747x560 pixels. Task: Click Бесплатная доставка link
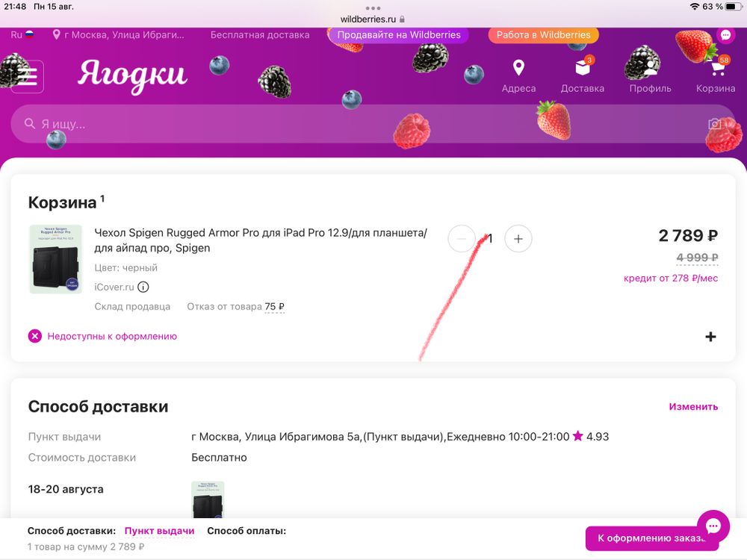coord(260,35)
